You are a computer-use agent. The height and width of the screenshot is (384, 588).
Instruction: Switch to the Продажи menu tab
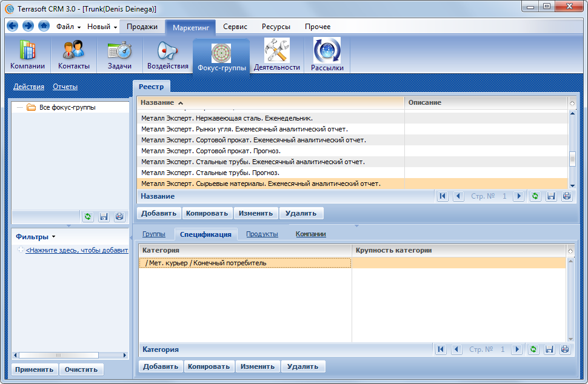[x=142, y=27]
